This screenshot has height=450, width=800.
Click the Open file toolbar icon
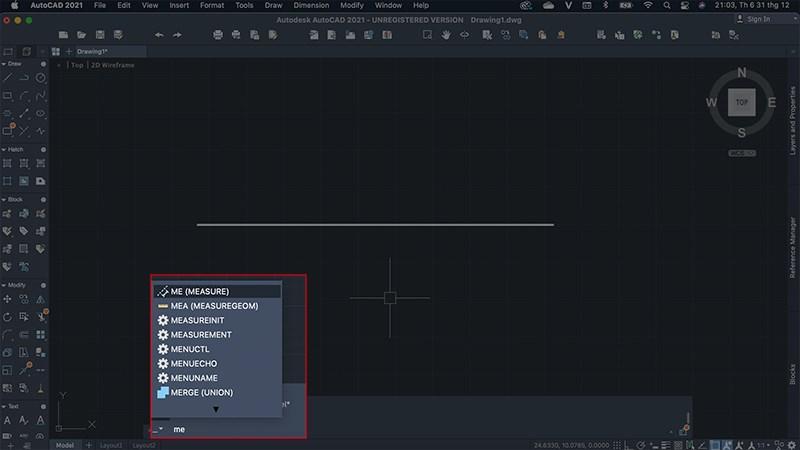click(x=82, y=35)
